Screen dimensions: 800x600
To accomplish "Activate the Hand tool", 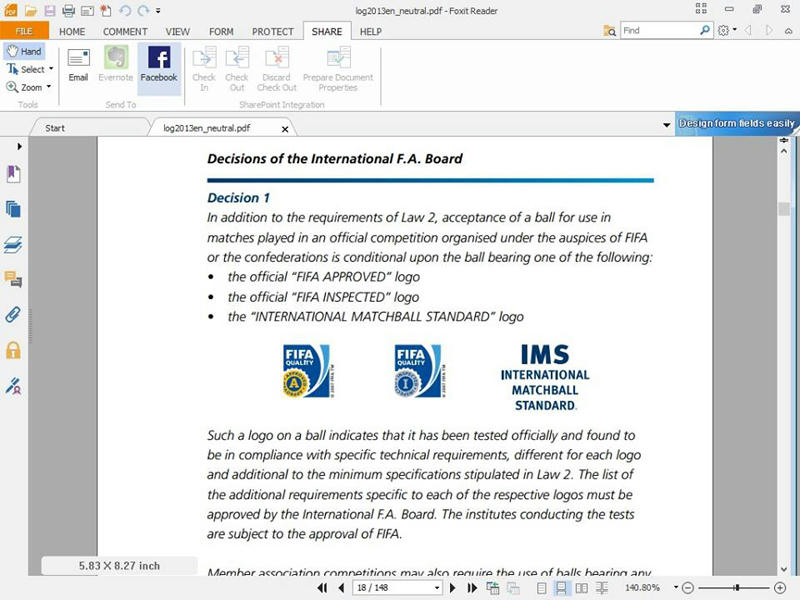I will pyautogui.click(x=24, y=51).
